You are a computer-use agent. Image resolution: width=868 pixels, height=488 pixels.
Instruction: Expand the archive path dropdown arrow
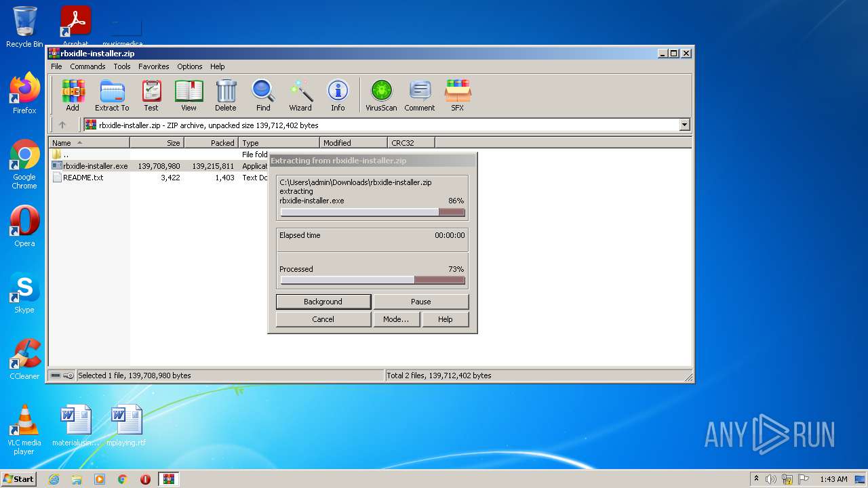(x=684, y=125)
